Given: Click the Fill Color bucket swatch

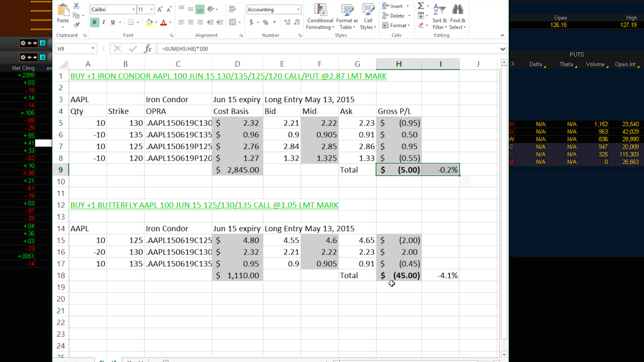Looking at the screenshot, I should [x=149, y=22].
